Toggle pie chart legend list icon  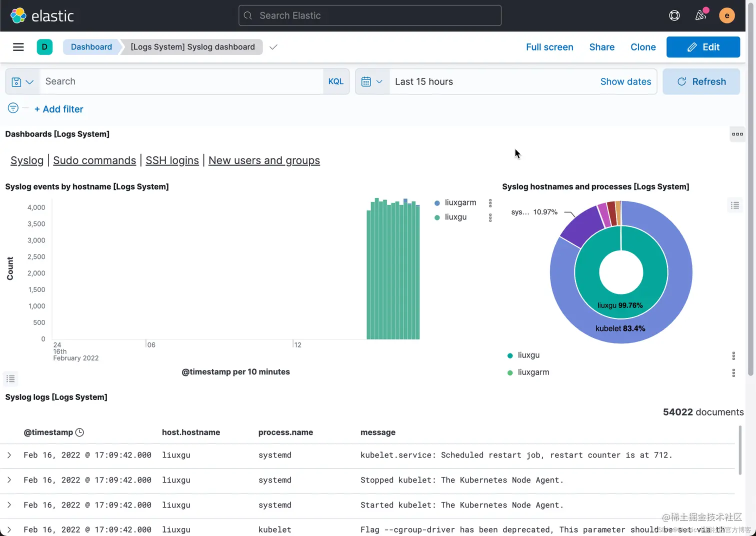[734, 205]
